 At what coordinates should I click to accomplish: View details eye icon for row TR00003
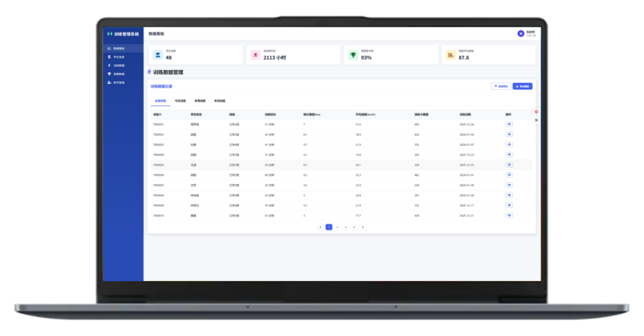pyautogui.click(x=509, y=144)
